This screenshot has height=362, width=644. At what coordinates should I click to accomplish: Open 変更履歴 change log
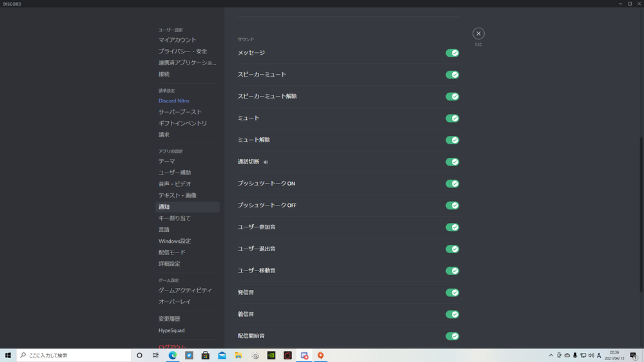188,319
